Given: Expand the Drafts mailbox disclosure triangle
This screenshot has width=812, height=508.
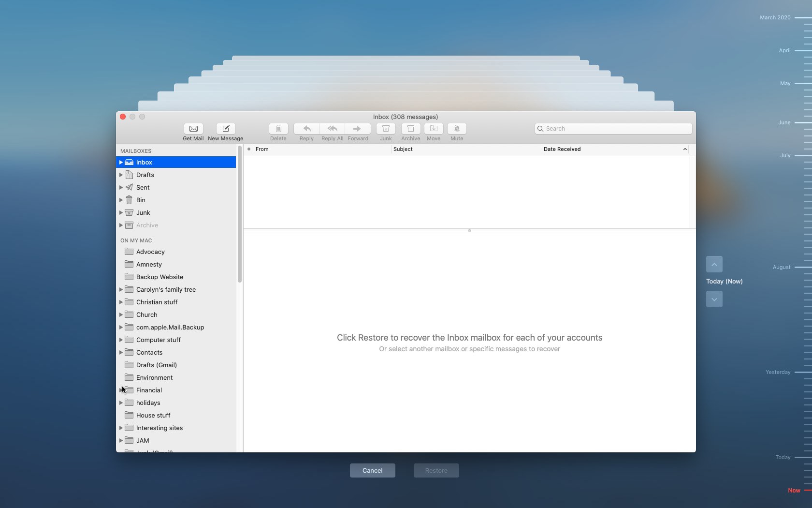Looking at the screenshot, I should [121, 175].
